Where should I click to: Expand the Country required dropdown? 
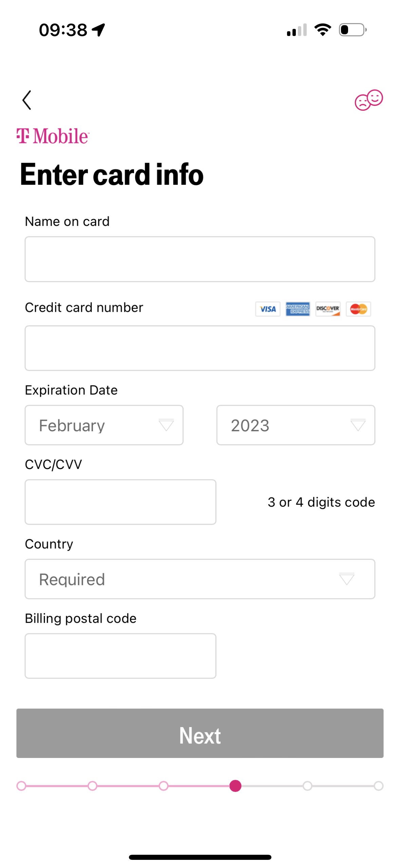pos(200,579)
